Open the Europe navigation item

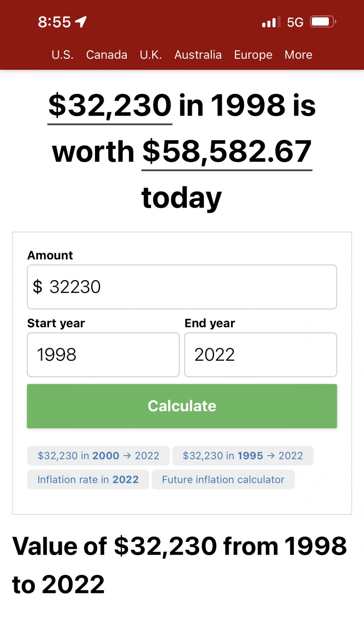[253, 55]
